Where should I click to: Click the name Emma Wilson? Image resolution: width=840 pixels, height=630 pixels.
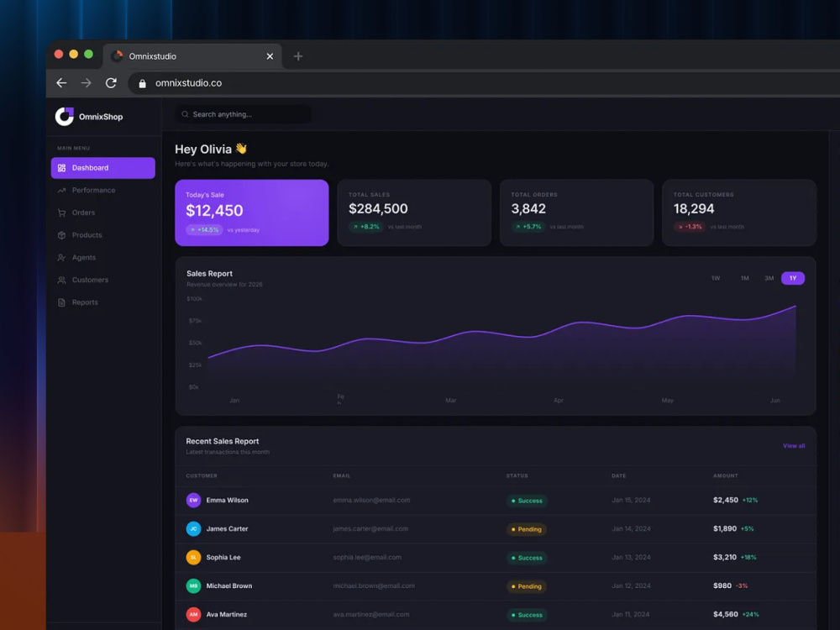(227, 501)
